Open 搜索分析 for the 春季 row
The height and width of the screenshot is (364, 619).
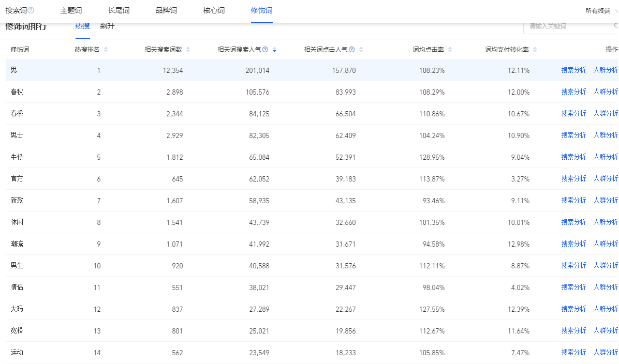(x=573, y=114)
